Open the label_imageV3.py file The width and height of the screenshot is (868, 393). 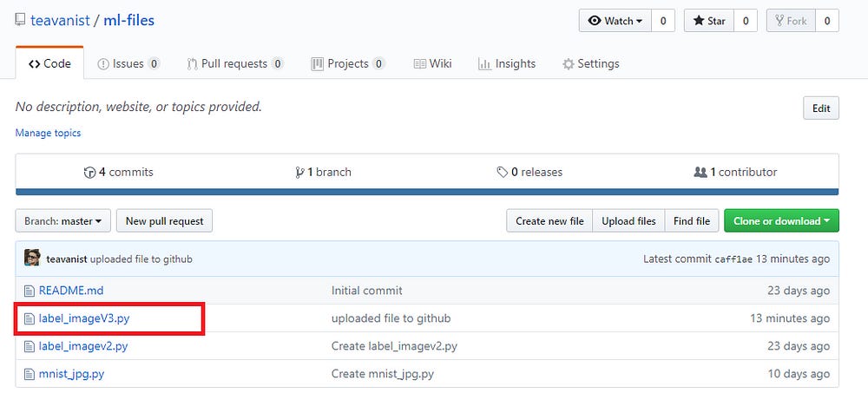click(84, 318)
